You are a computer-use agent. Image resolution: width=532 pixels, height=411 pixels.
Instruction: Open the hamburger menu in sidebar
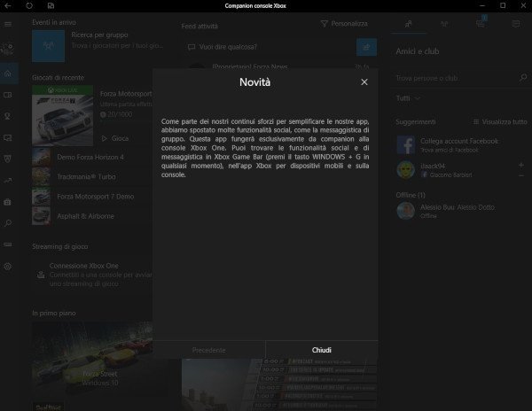(x=8, y=26)
